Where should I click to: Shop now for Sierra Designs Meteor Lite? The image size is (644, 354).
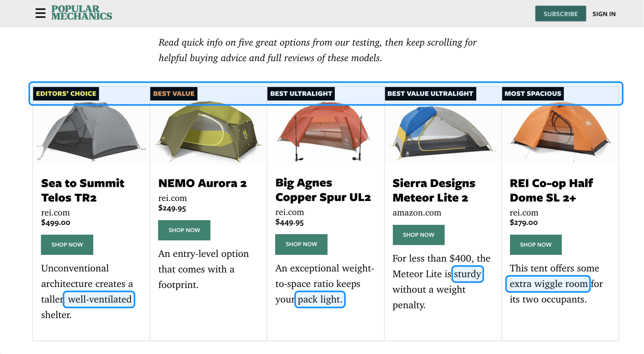[418, 235]
